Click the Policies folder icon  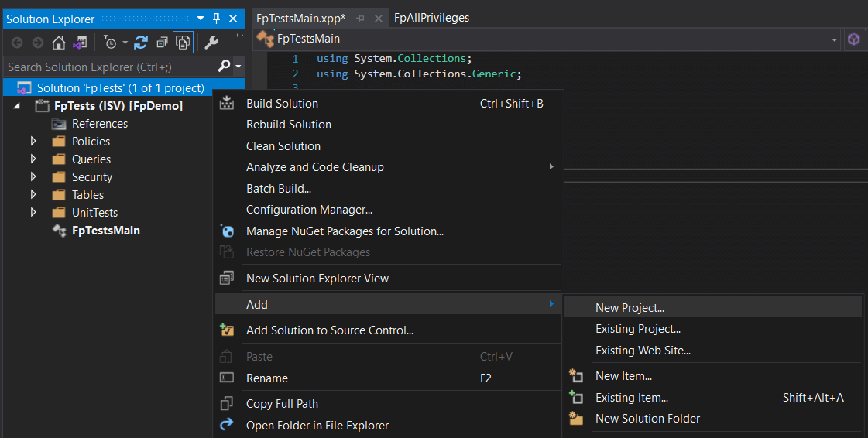click(59, 142)
